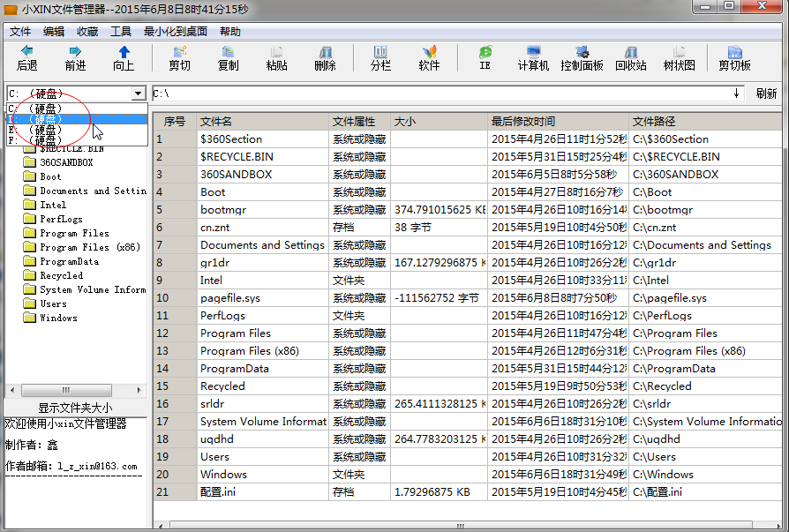Open the 帮助 menu
789x532 pixels.
[x=230, y=31]
